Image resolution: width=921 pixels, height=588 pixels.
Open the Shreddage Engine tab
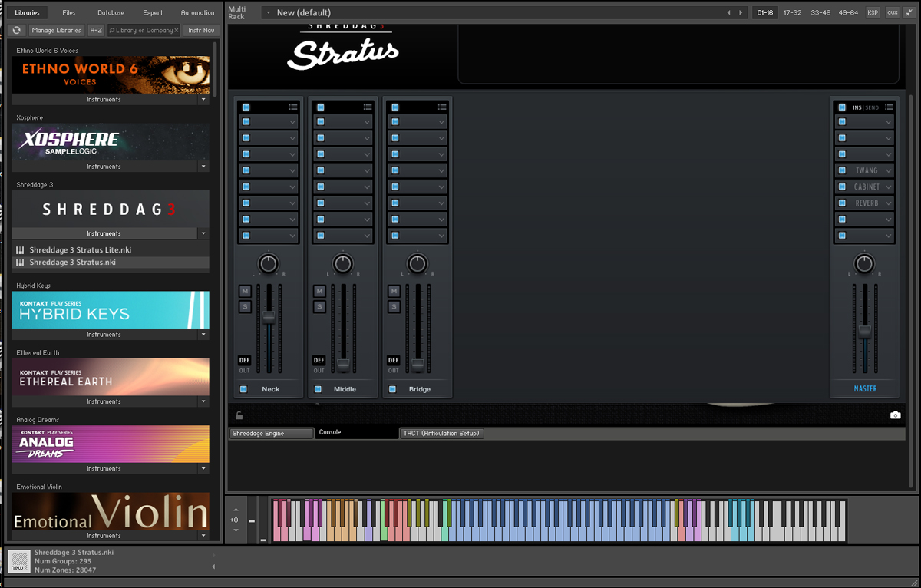[272, 434]
